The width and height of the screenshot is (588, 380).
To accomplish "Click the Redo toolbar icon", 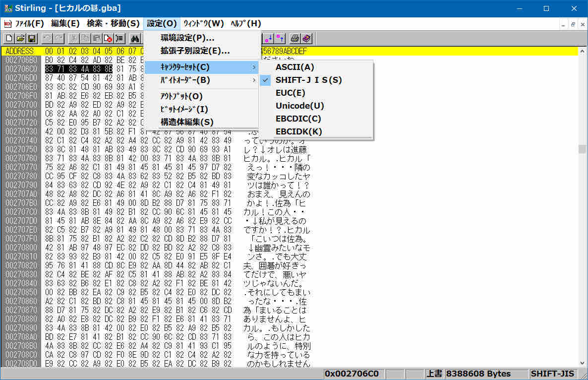I will pos(59,38).
